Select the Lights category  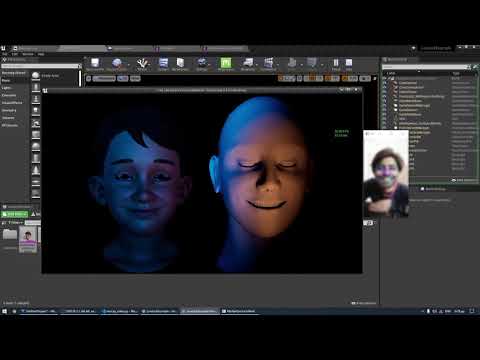coord(14,88)
